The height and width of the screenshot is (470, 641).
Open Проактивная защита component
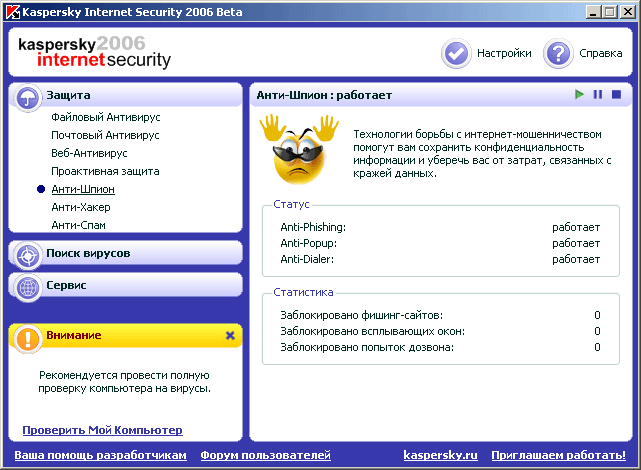(105, 171)
